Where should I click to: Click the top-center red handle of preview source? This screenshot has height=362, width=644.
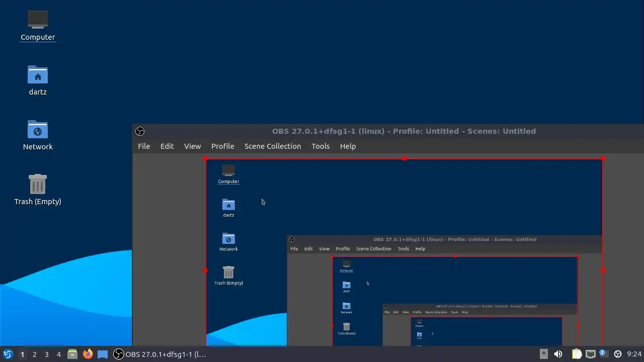coord(405,159)
